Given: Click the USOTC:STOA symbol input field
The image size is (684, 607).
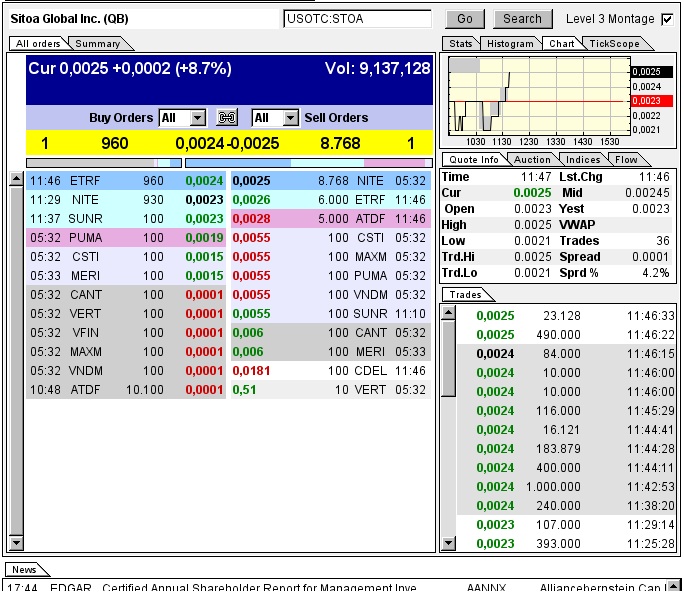Looking at the screenshot, I should pos(357,19).
